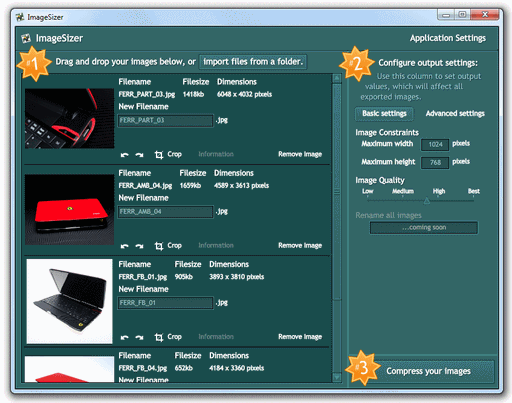512x403 pixels.
Task: Switch to Advanced settings tab
Action: (455, 114)
